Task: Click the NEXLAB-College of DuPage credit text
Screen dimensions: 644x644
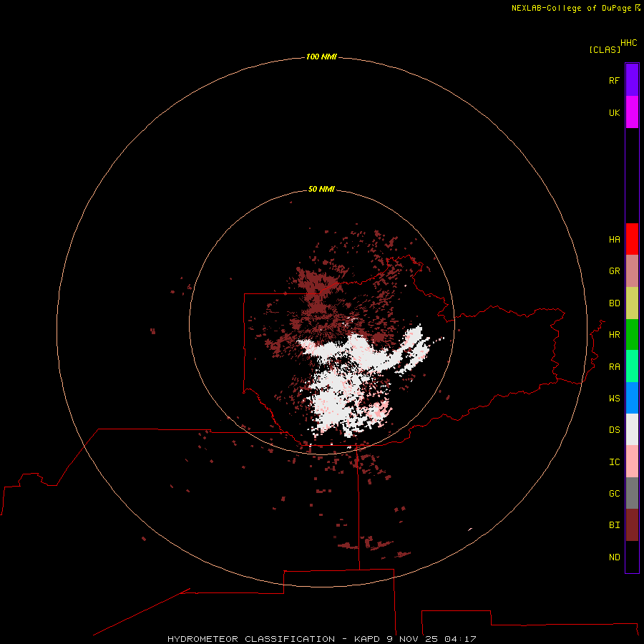Action: point(576,8)
